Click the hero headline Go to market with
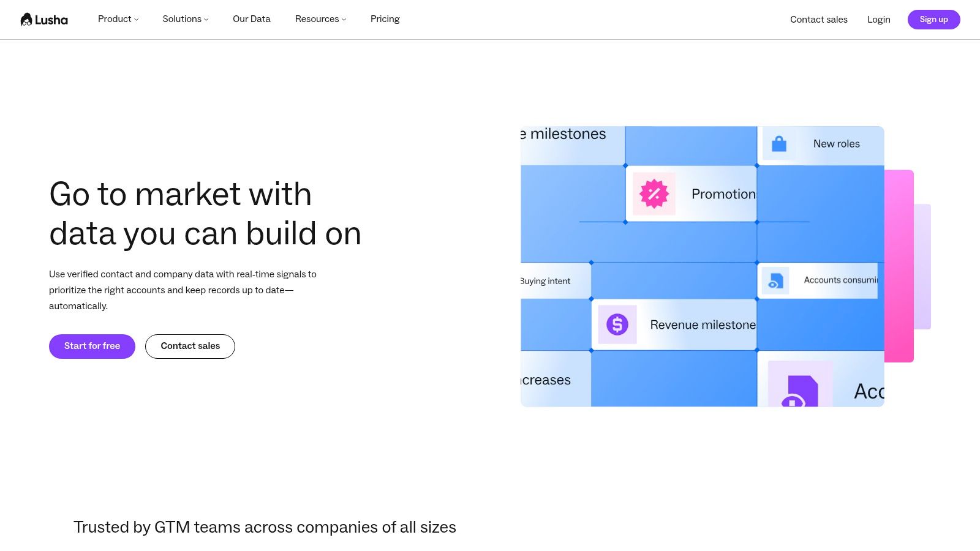The width and height of the screenshot is (980, 551). coord(180,194)
